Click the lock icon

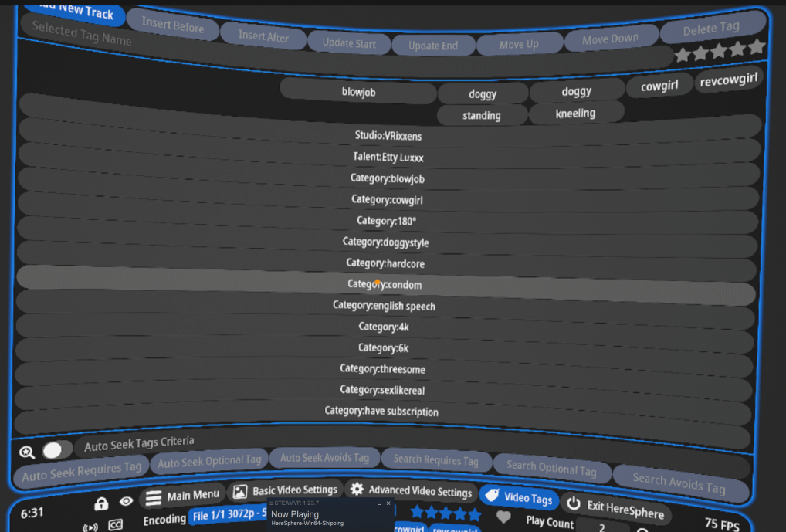[x=101, y=503]
